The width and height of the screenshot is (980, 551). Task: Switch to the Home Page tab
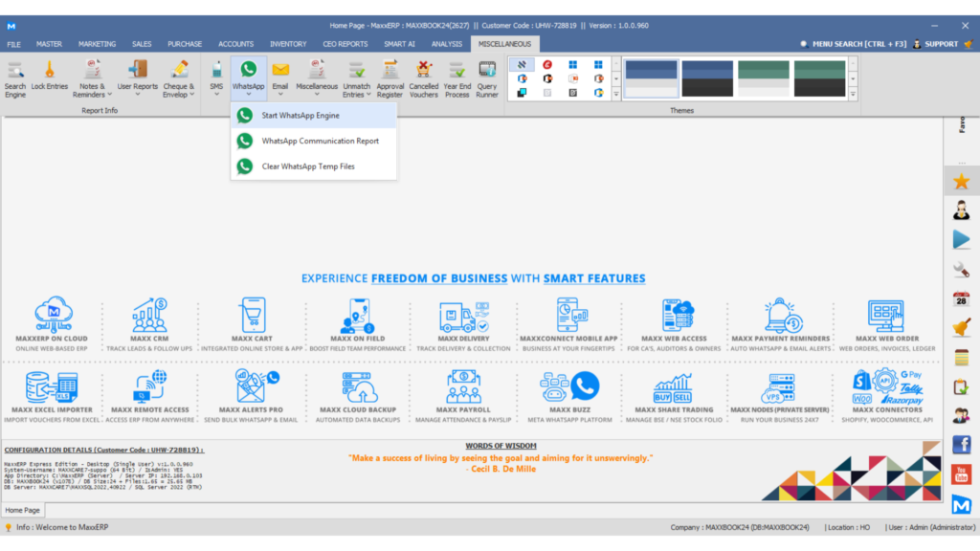23,511
